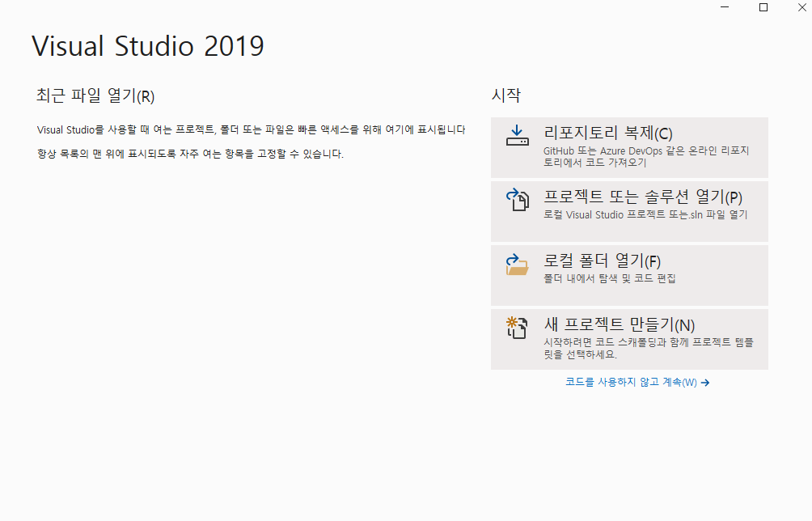Start 새 프로젝트 만들기(N) title
The width and height of the screenshot is (812, 521).
619,324
